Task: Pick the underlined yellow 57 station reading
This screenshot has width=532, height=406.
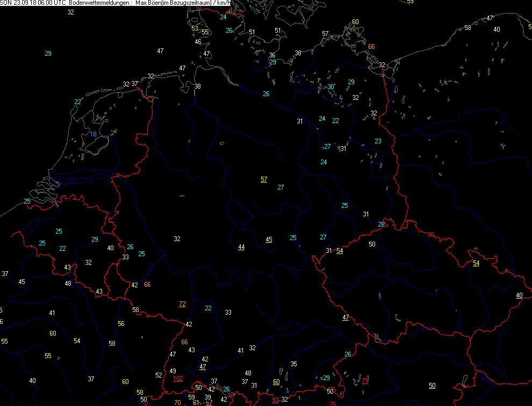Action: pyautogui.click(x=264, y=179)
